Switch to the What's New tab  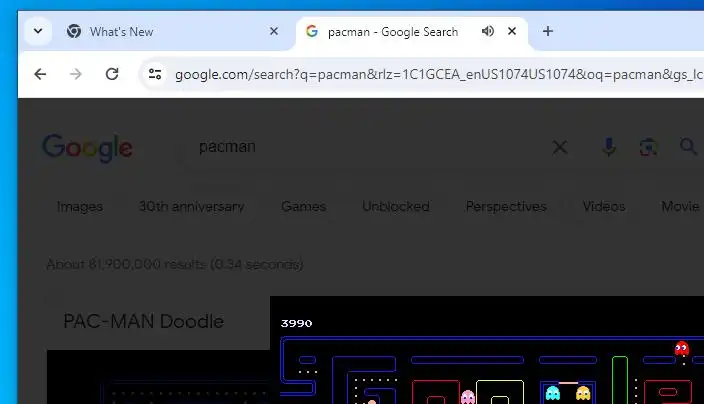(x=173, y=32)
